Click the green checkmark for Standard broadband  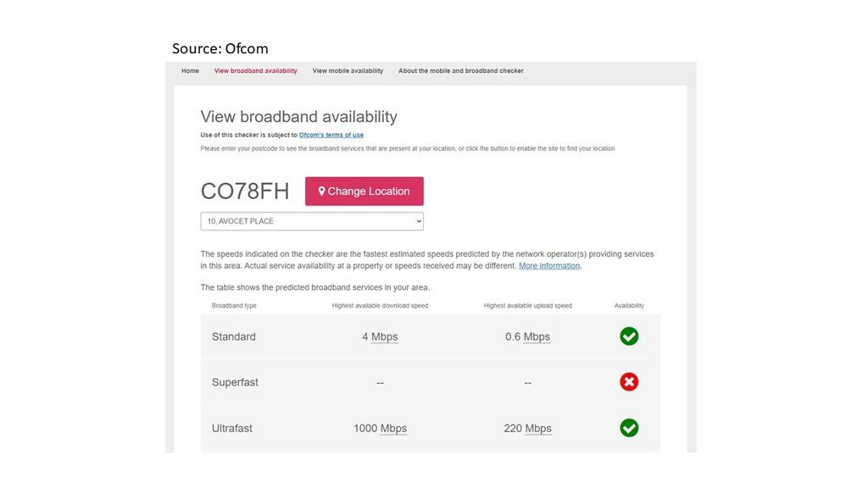coord(629,336)
